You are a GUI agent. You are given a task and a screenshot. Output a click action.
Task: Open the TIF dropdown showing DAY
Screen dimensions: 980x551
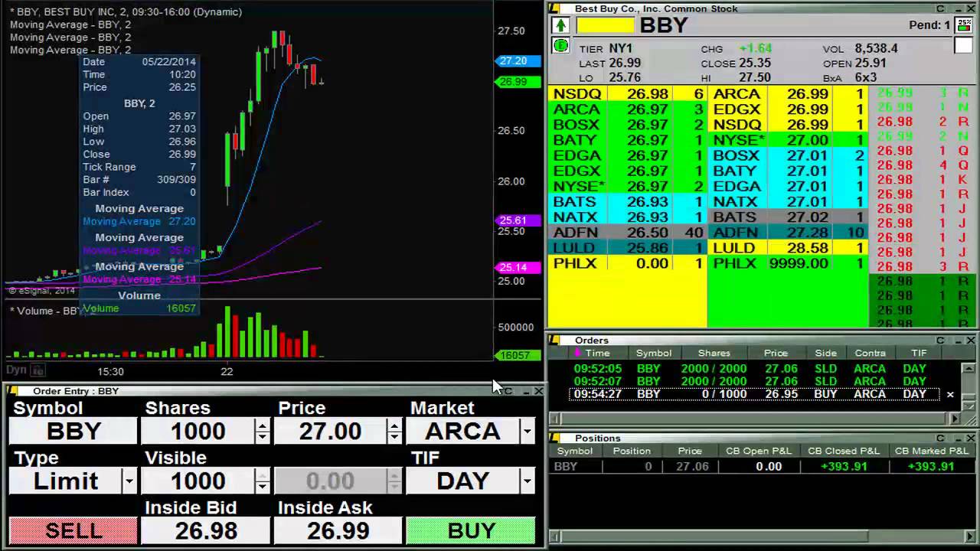527,481
